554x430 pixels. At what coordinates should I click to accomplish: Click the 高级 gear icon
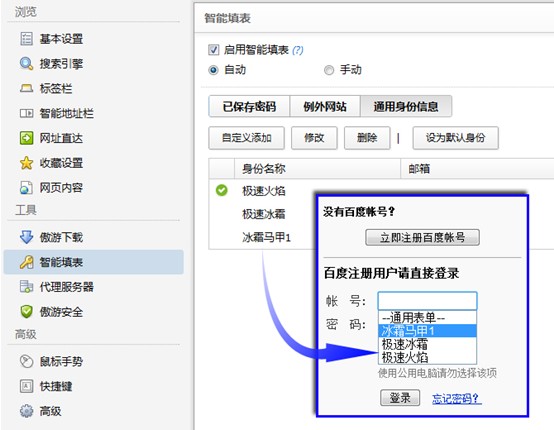tap(26, 411)
